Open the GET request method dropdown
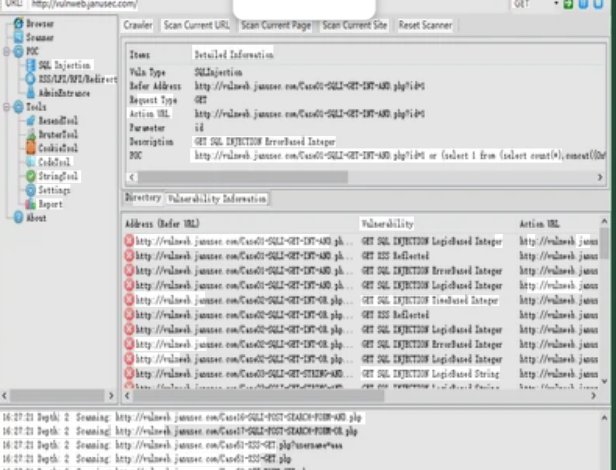 click(556, 4)
